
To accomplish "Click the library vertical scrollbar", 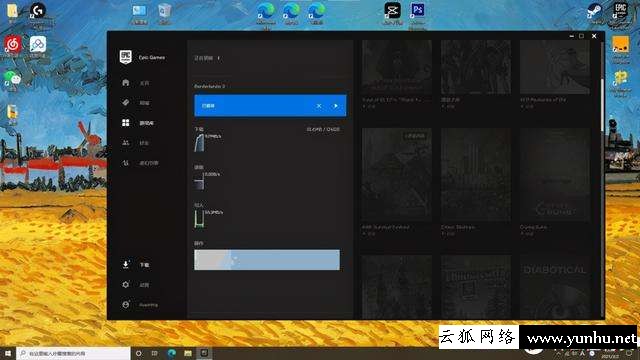I will pos(602,104).
